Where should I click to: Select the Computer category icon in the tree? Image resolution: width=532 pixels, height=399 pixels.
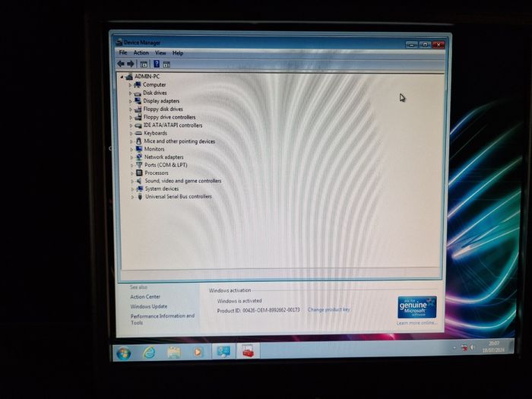pos(138,84)
